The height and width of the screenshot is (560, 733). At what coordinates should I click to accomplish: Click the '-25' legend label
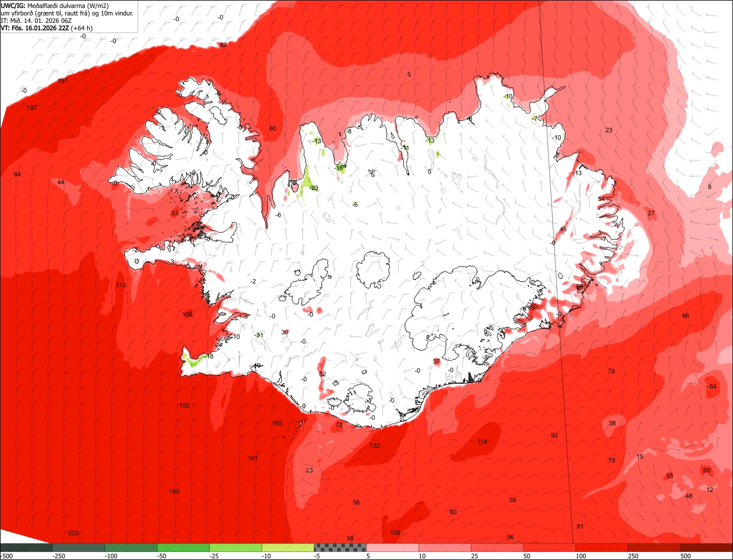tap(215, 555)
